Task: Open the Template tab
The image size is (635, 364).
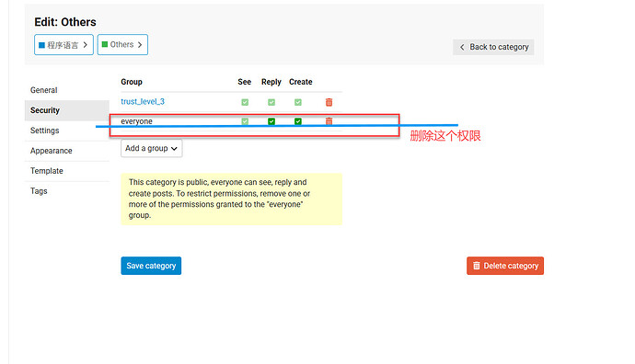Action: (67, 171)
